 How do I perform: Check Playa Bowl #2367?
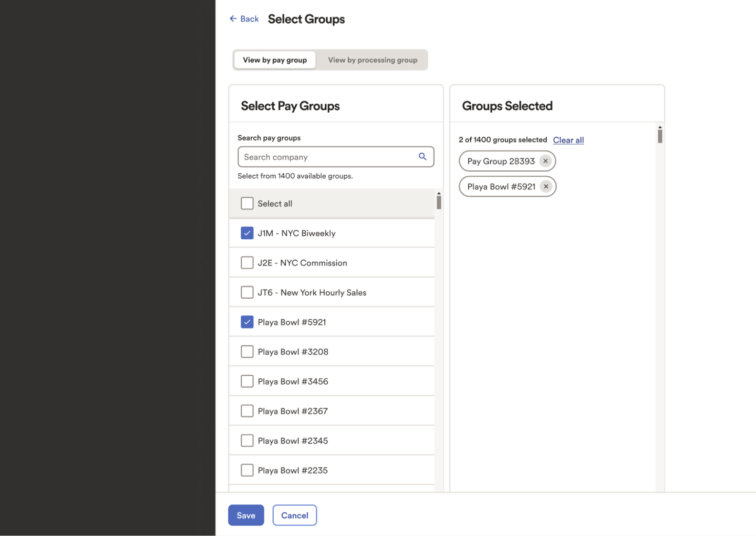tap(247, 411)
